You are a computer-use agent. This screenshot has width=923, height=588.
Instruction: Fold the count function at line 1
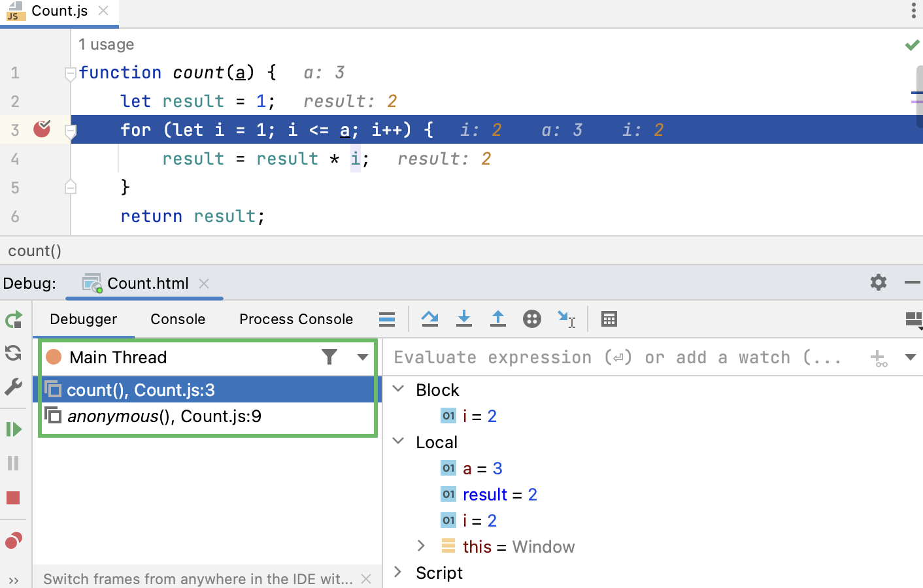tap(71, 74)
